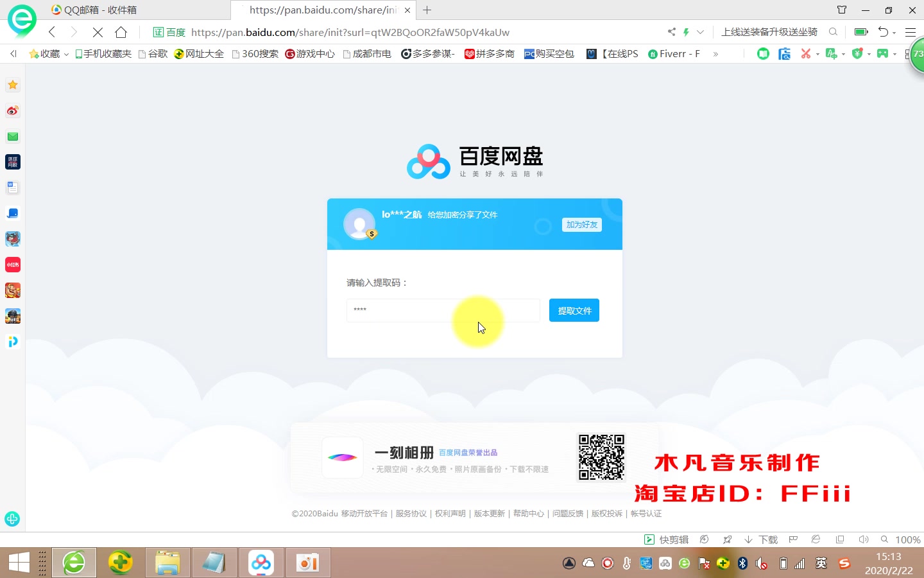This screenshot has width=924, height=578.
Task: Open the page translate extension icon
Action: [832, 54]
